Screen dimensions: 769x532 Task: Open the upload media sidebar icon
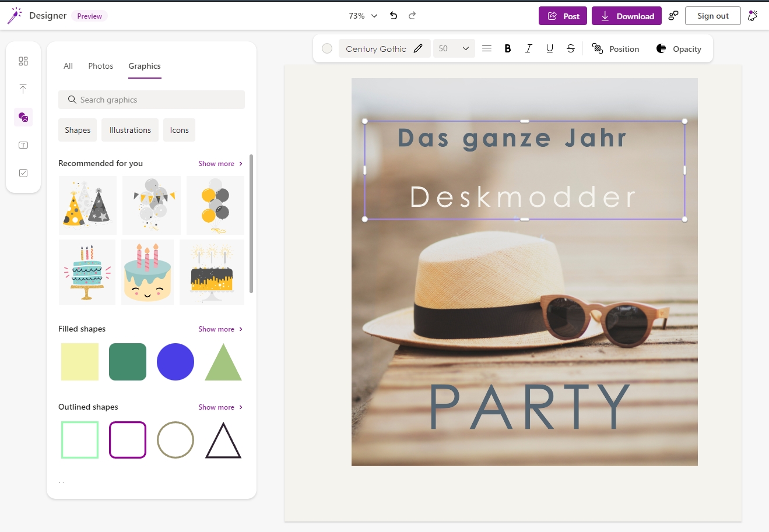point(23,89)
